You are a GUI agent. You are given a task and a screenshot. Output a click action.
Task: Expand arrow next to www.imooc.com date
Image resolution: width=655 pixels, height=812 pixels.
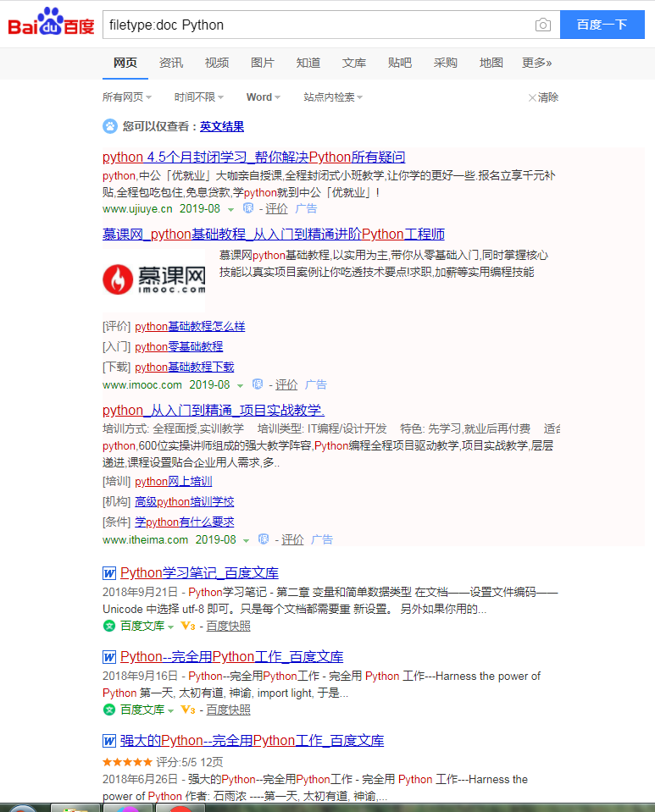[x=240, y=386]
